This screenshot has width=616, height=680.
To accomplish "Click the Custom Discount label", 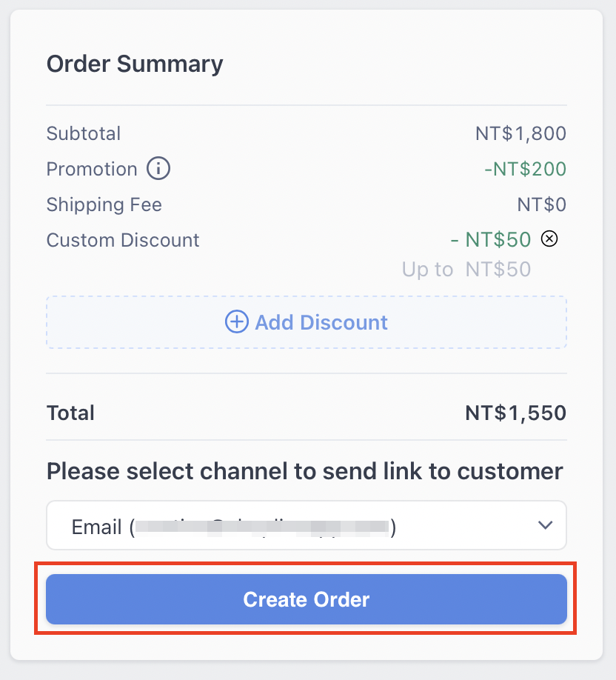I will point(123,240).
